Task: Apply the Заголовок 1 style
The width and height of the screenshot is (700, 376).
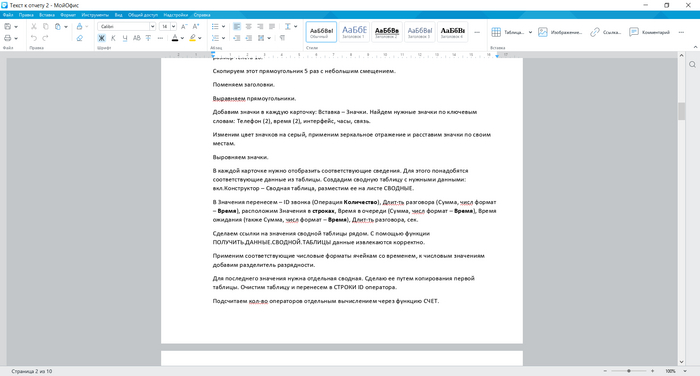Action: point(354,32)
